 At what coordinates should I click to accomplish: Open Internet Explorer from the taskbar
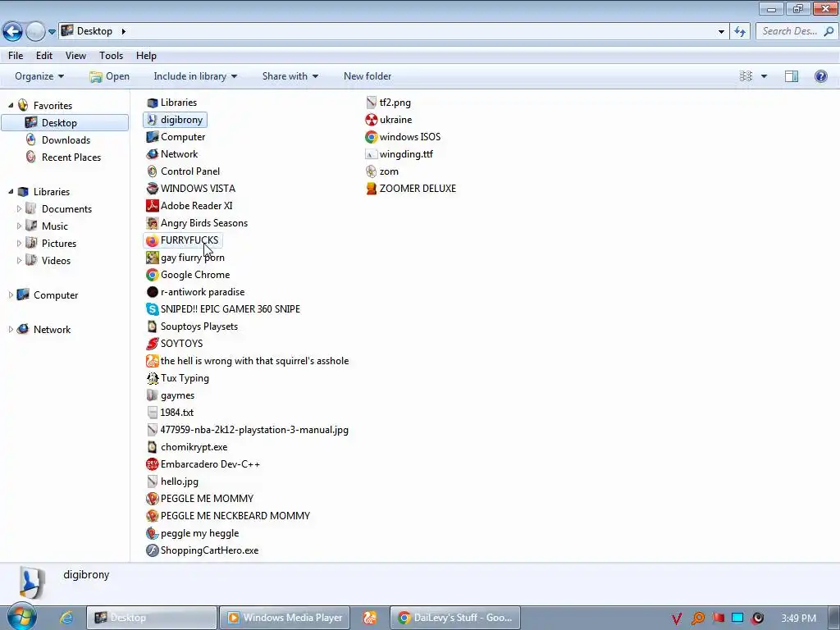[x=66, y=618]
